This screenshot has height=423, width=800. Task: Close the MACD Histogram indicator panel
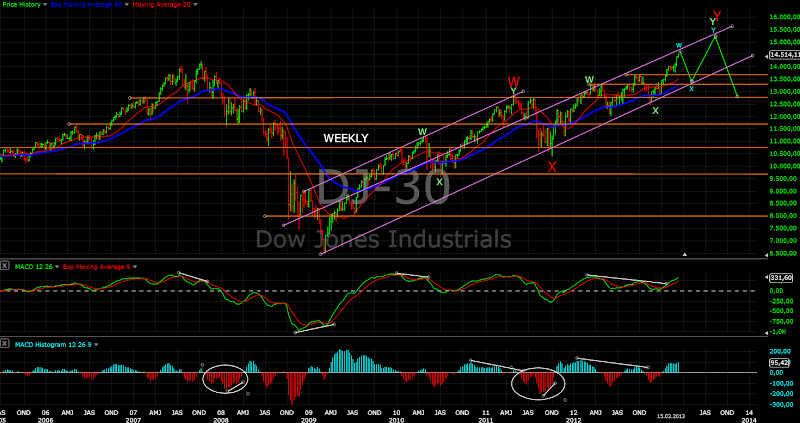point(5,344)
